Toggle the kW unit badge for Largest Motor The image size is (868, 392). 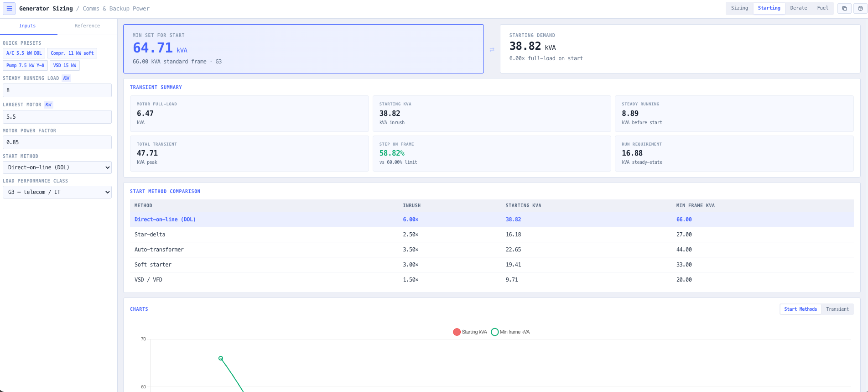pos(48,105)
